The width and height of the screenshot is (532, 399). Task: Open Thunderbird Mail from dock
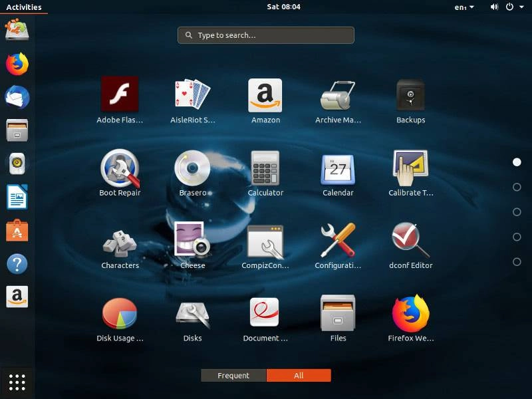[17, 97]
